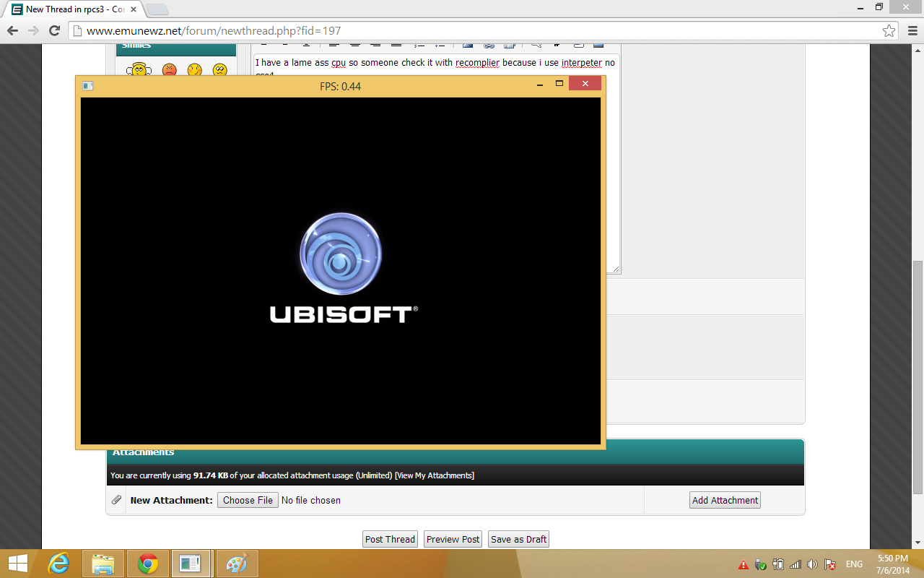Open the Chrome hamburger menu
Screen dimensions: 924x578
pyautogui.click(x=911, y=31)
